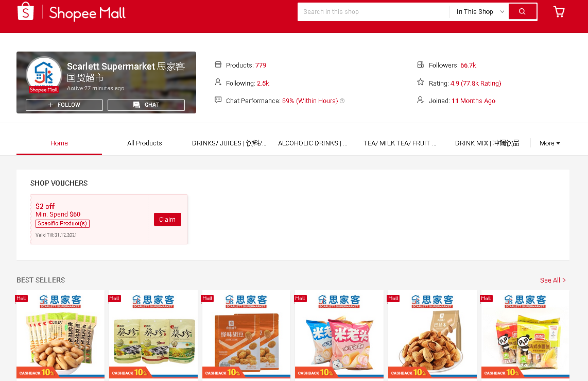The image size is (588, 381).
Task: Click the Shopee shopping bag logo
Action: click(26, 11)
